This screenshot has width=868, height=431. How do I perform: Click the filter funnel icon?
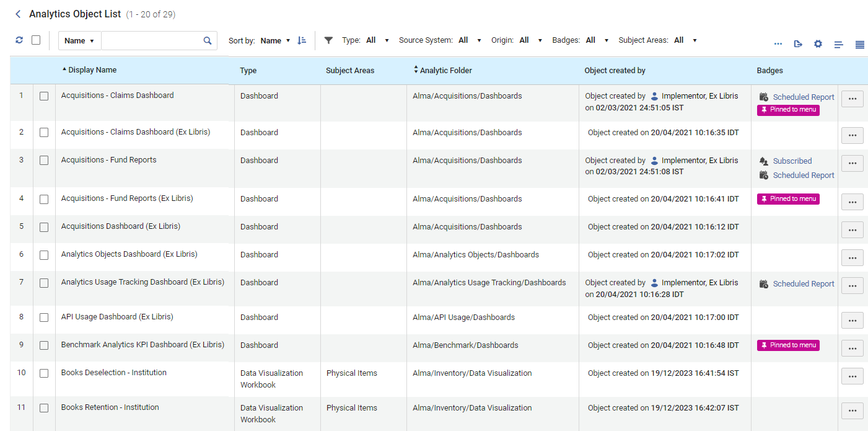[329, 40]
